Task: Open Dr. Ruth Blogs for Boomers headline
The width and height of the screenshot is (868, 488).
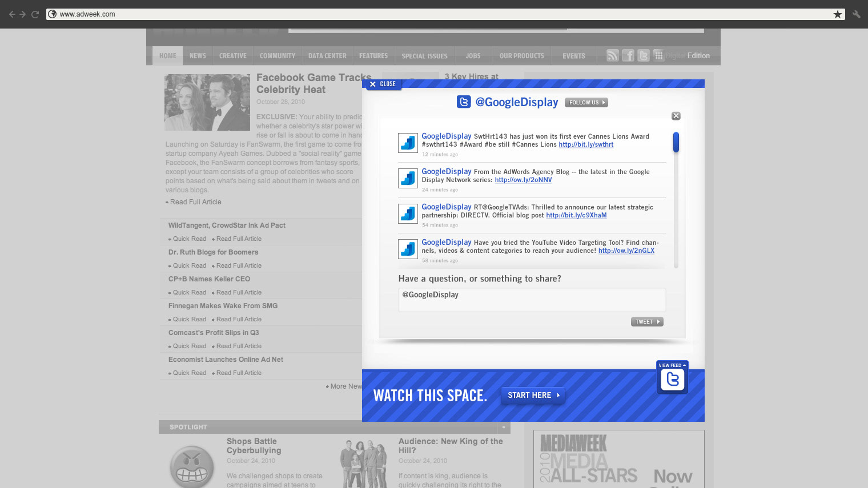Action: pyautogui.click(x=213, y=252)
